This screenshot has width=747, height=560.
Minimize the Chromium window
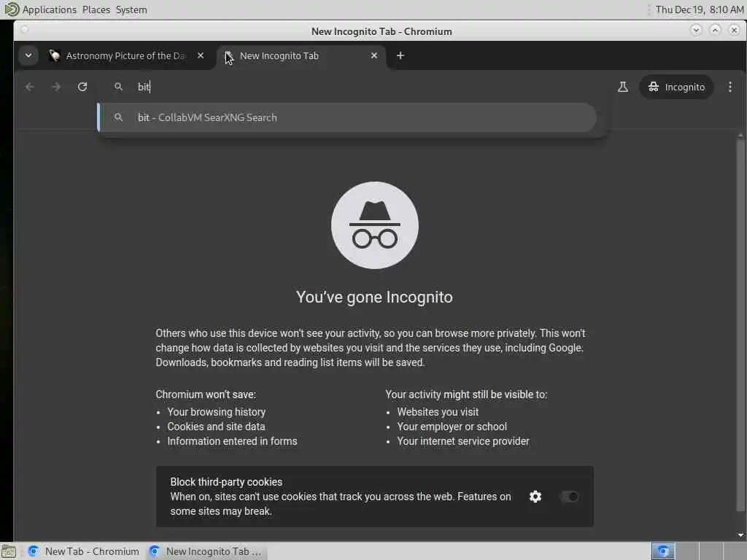click(x=696, y=30)
